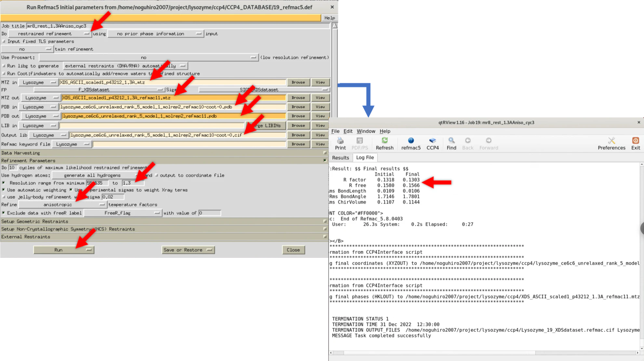The image size is (644, 361).
Task: Switch to the Results tab
Action: pos(341,158)
